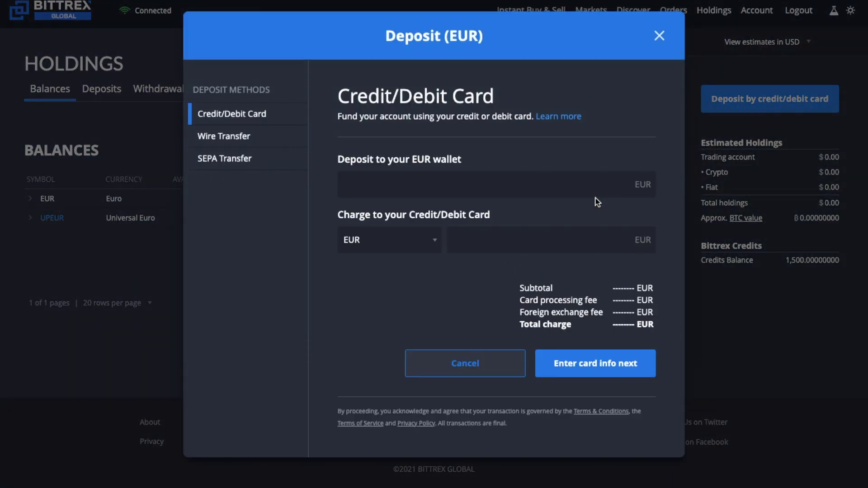This screenshot has height=488, width=868.
Task: Select the EUR currency dropdown
Action: tap(389, 239)
